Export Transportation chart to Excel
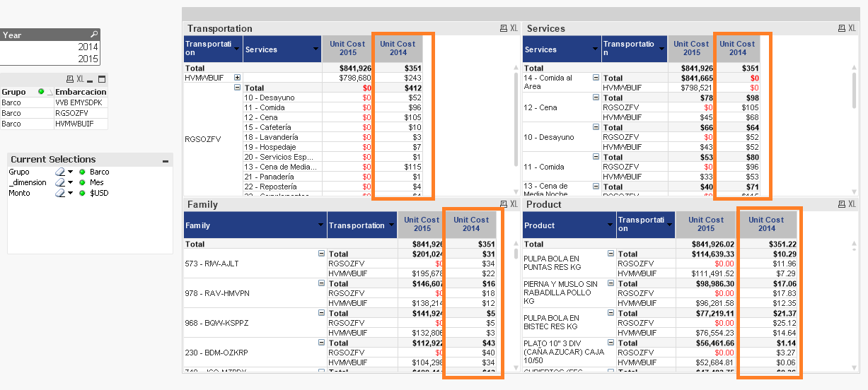 pyautogui.click(x=514, y=28)
